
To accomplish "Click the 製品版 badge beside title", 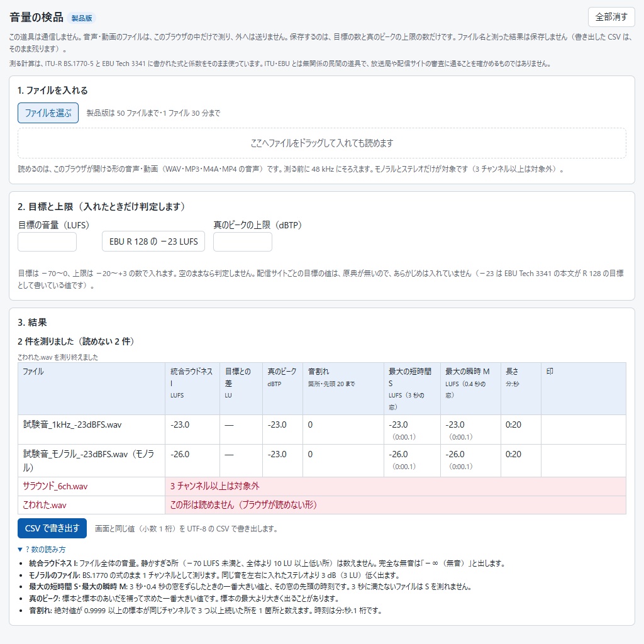I will (x=81, y=18).
